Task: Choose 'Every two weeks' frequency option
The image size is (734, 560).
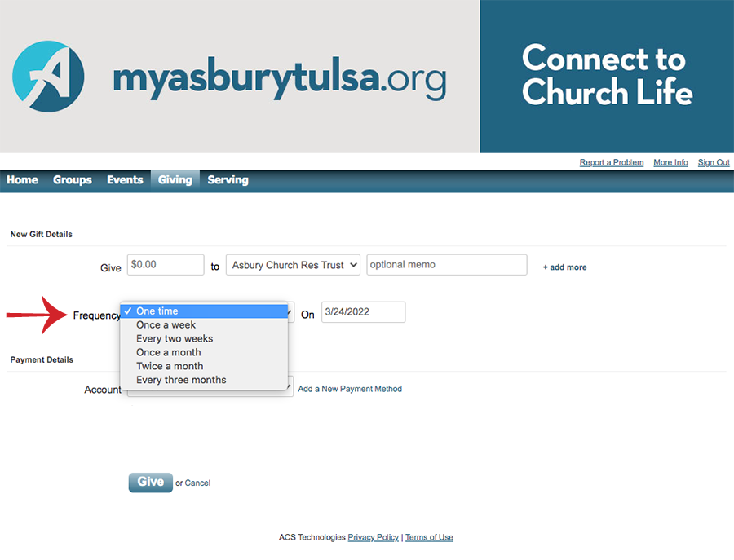Action: tap(204, 339)
